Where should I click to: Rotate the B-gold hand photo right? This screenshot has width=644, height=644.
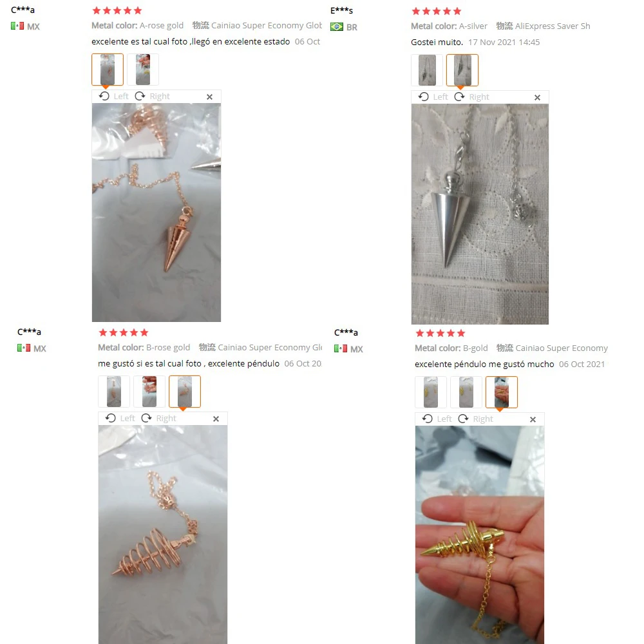click(475, 419)
